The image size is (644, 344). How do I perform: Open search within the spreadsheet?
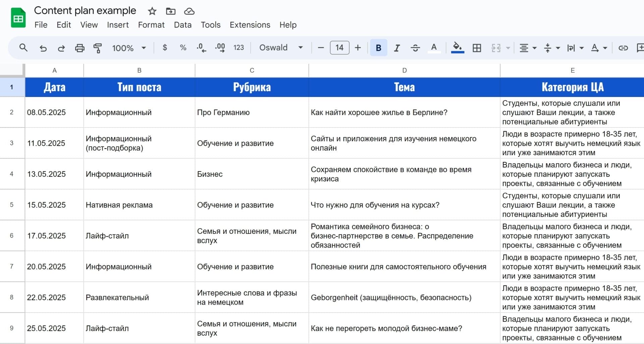point(23,48)
